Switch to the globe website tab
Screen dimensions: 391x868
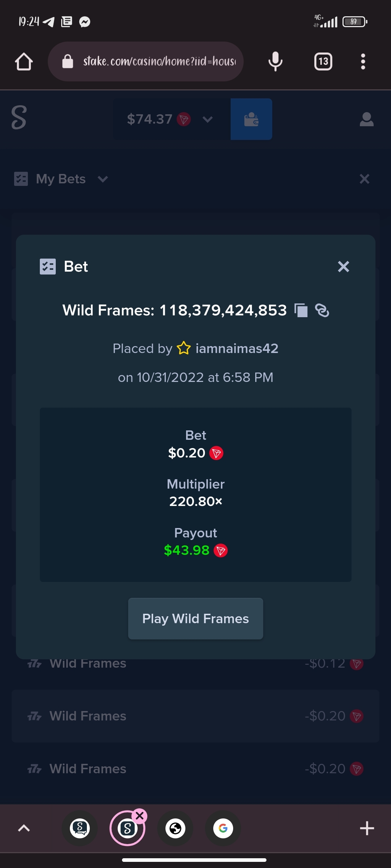pos(176,828)
